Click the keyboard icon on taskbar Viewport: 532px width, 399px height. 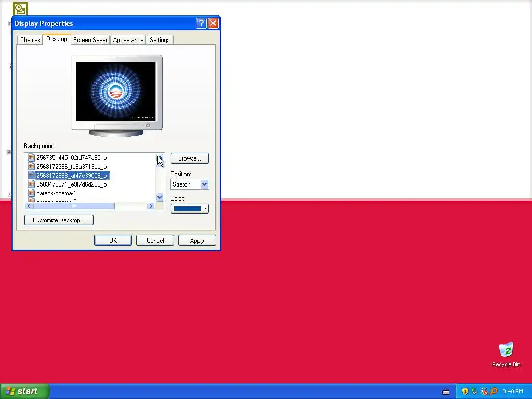[446, 392]
